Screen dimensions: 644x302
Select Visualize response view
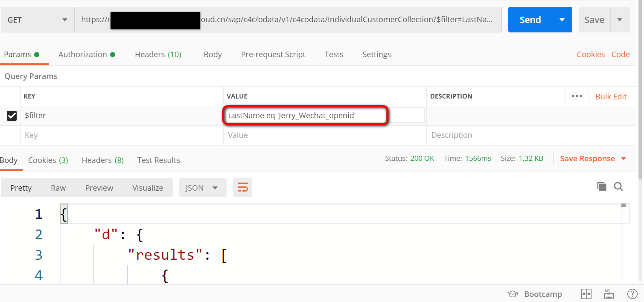point(148,188)
